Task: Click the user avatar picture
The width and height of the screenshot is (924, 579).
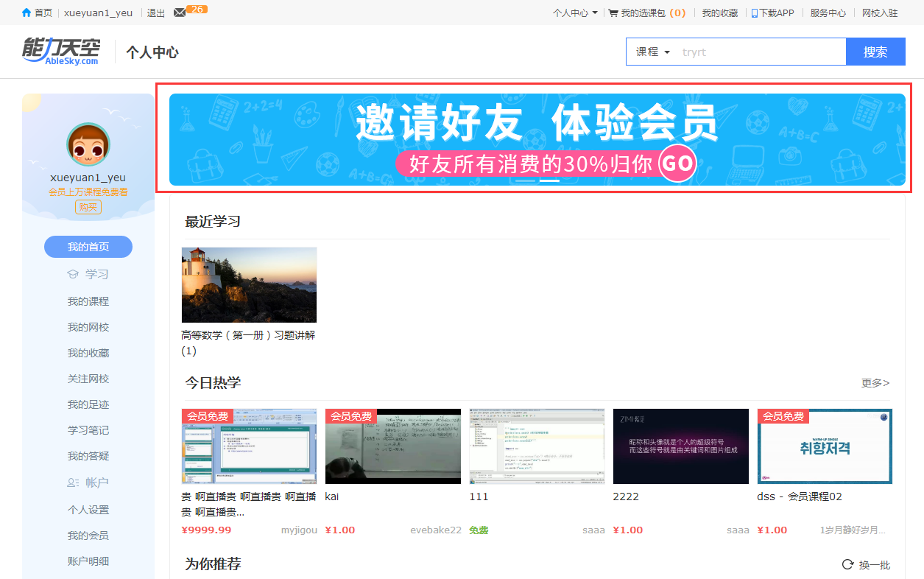Action: 88,145
